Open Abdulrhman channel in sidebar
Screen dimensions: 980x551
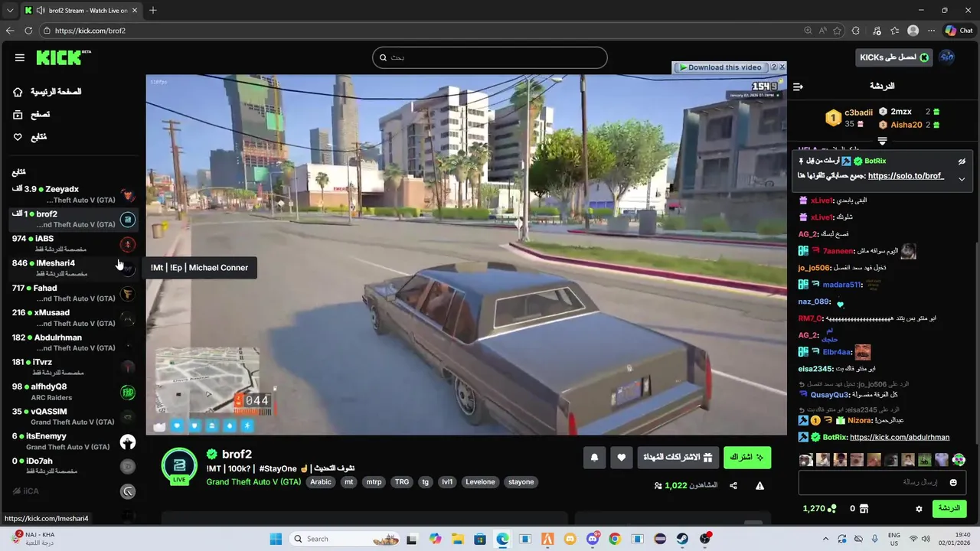[73, 343]
